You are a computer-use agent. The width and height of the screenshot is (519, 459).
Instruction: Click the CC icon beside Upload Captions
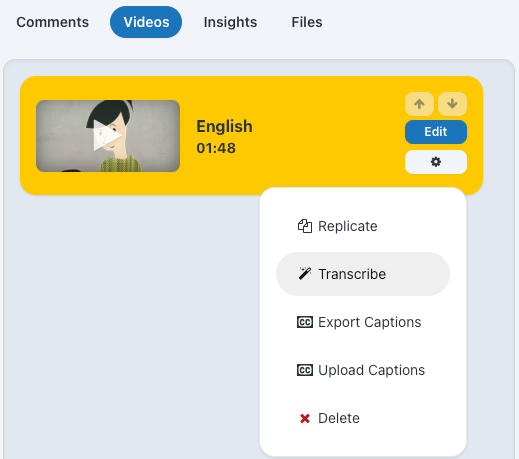tap(305, 370)
